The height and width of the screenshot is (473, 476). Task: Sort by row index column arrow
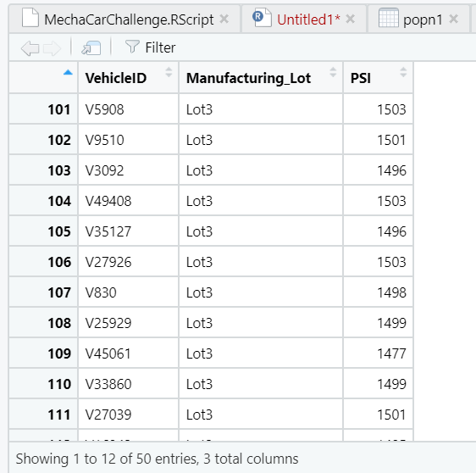point(68,73)
